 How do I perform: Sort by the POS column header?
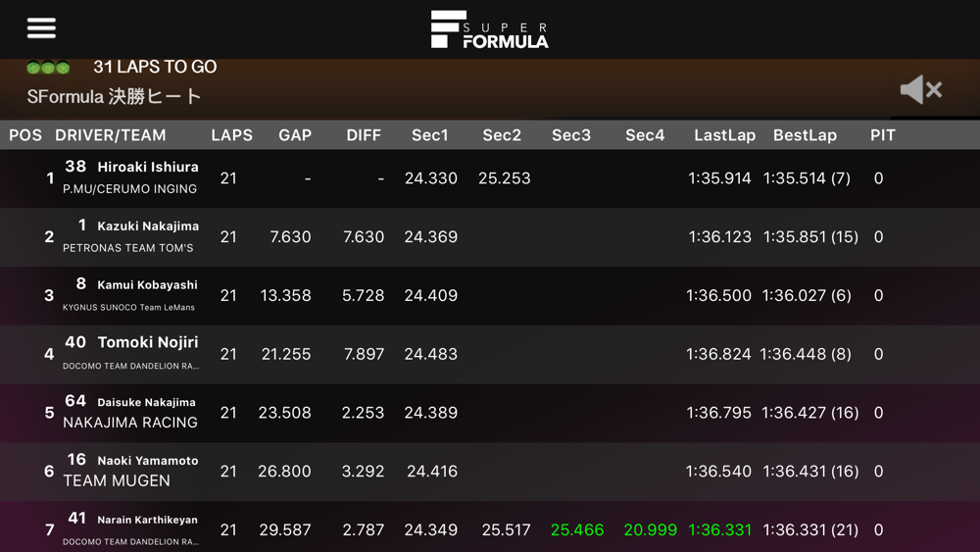tap(25, 135)
